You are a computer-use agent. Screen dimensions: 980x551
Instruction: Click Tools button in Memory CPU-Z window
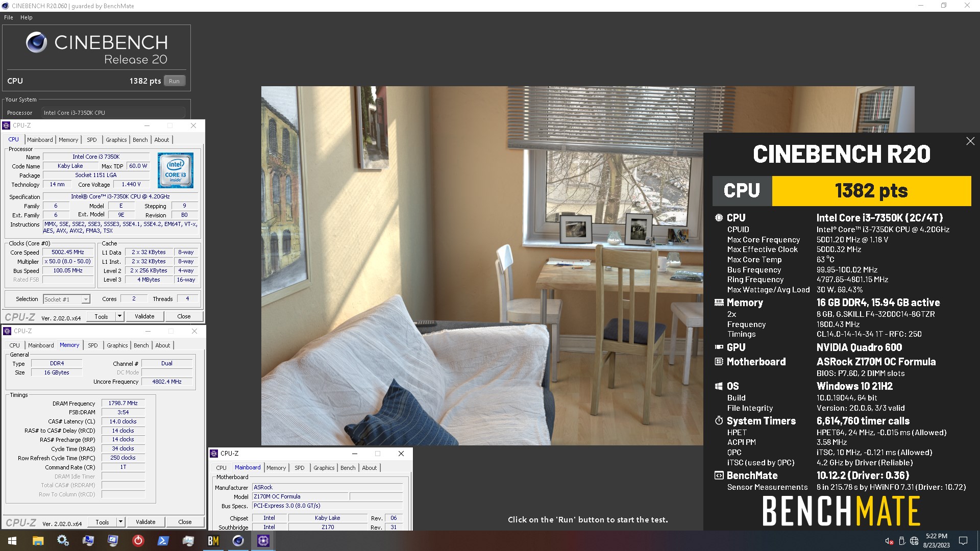(103, 522)
